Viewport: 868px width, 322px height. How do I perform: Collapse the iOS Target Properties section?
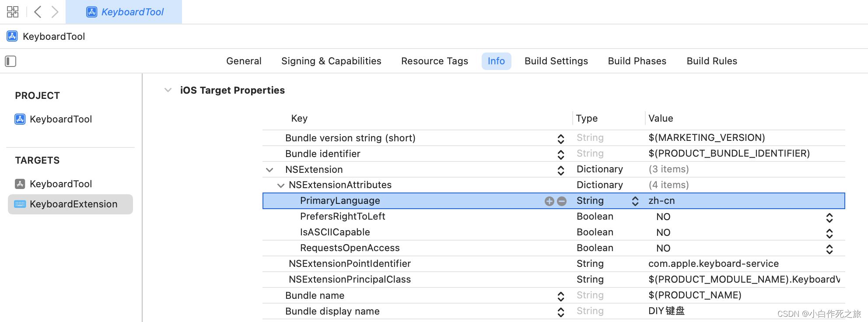click(168, 90)
